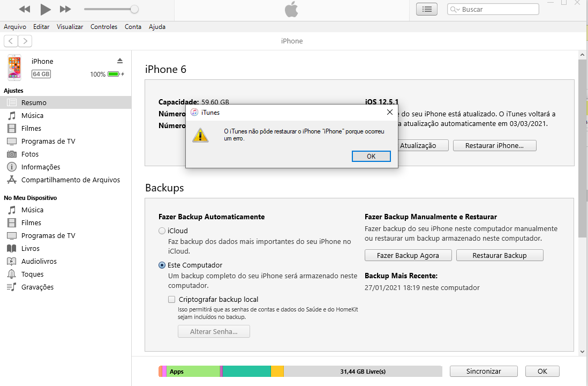
Task: Click the green Apps storage segment
Action: click(193, 372)
